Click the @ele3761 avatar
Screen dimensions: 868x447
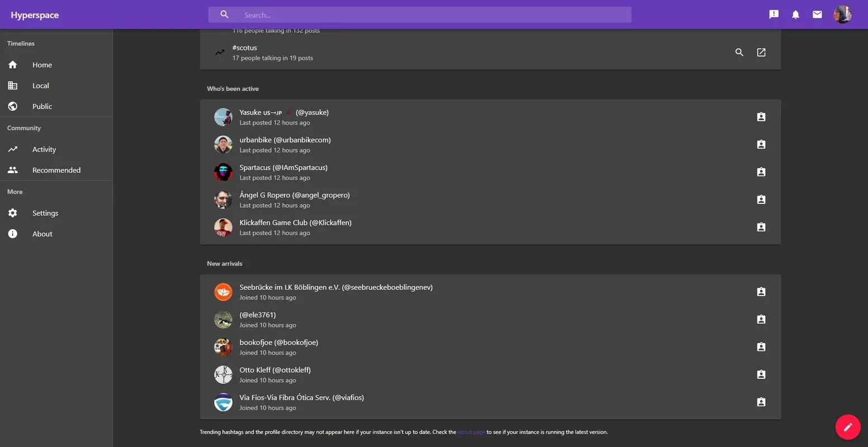point(223,320)
